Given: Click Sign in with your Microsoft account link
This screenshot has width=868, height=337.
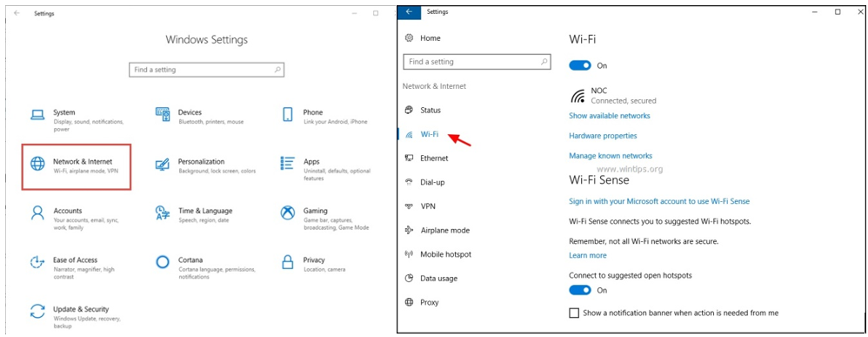Looking at the screenshot, I should coord(659,201).
